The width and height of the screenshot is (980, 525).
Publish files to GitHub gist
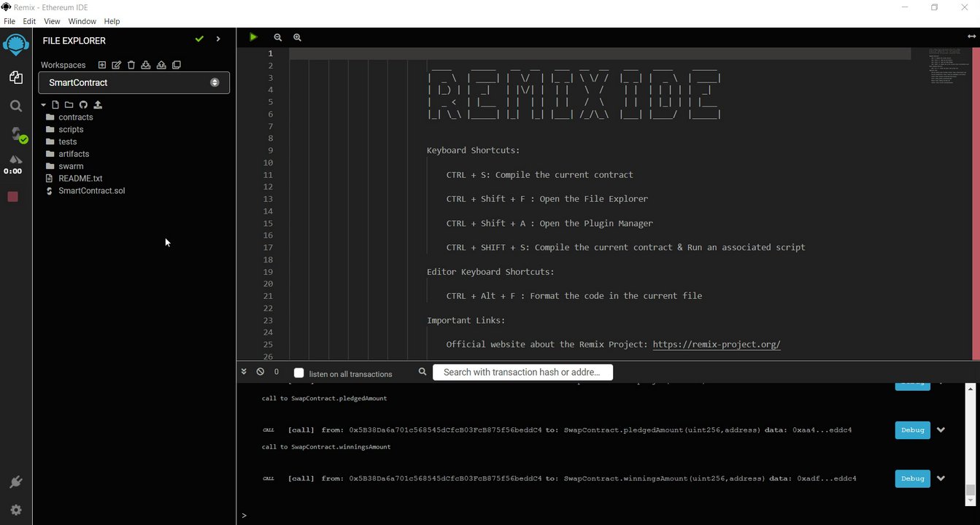click(x=83, y=105)
